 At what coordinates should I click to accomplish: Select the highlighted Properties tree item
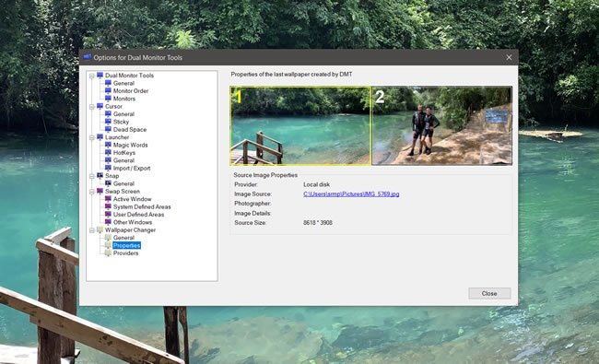[x=126, y=245]
